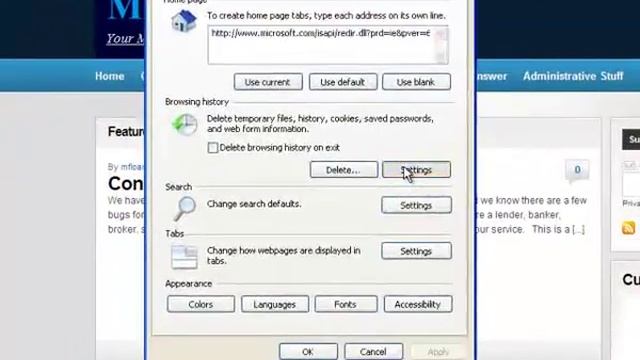Image resolution: width=640 pixels, height=360 pixels.
Task: Click the search magnifying glass icon
Action: [x=184, y=208]
